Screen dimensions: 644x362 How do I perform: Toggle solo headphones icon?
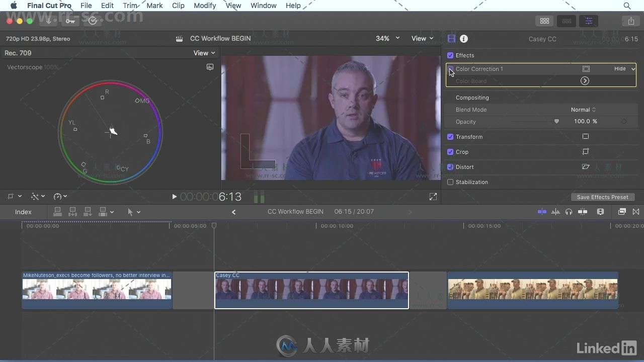[x=569, y=212]
